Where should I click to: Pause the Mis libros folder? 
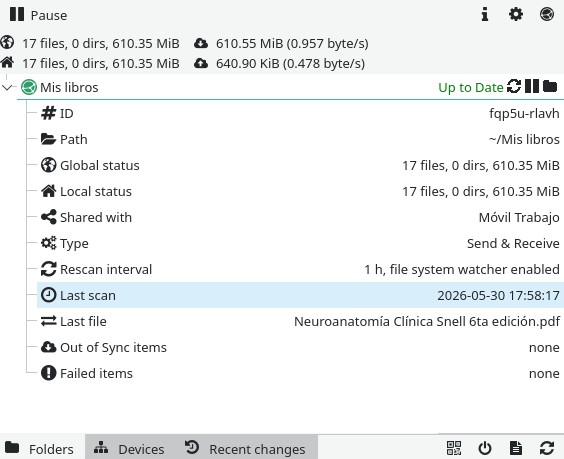[x=532, y=87]
